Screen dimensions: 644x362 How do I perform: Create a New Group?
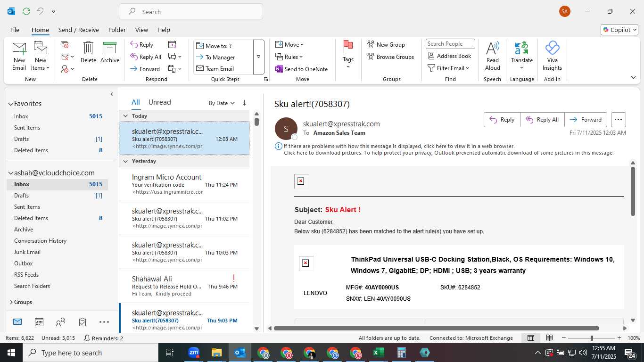(x=386, y=45)
